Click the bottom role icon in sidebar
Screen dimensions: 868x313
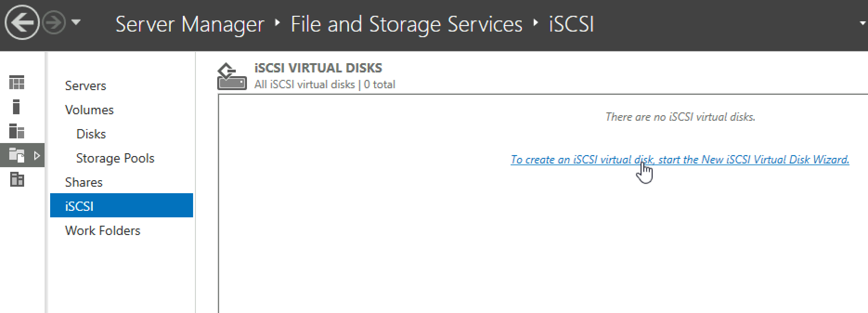[17, 179]
